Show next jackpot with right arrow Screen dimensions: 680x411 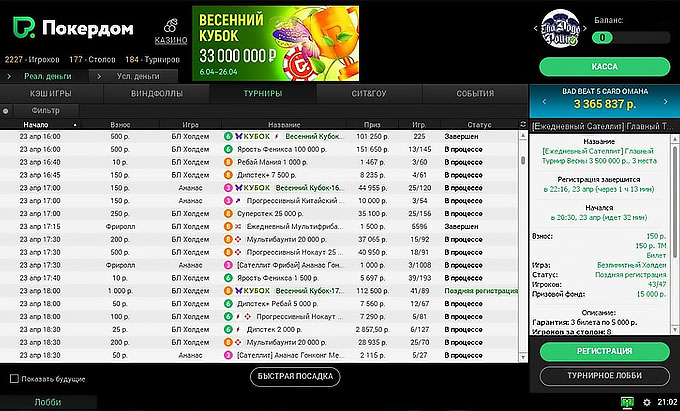click(x=666, y=101)
